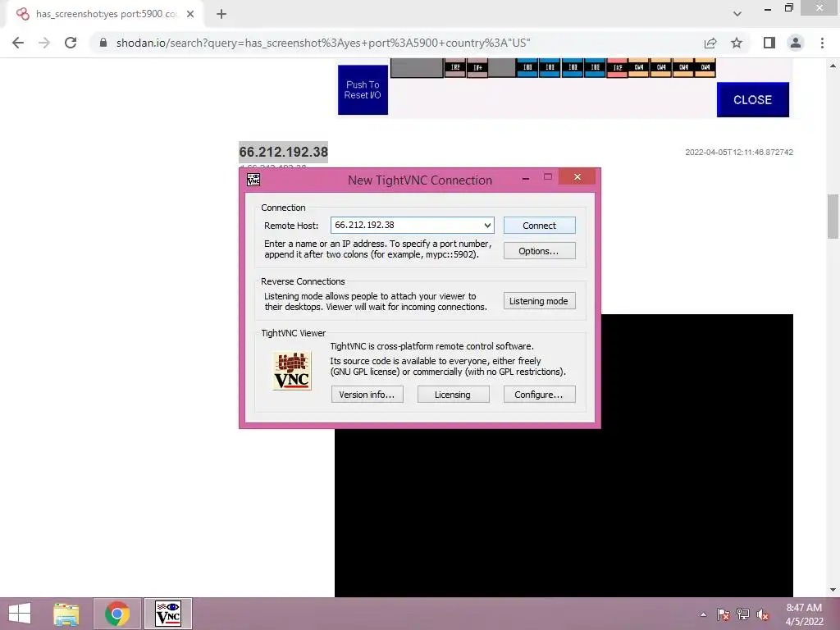Open a new Chrome tab
The height and width of the screenshot is (630, 840).
(221, 15)
